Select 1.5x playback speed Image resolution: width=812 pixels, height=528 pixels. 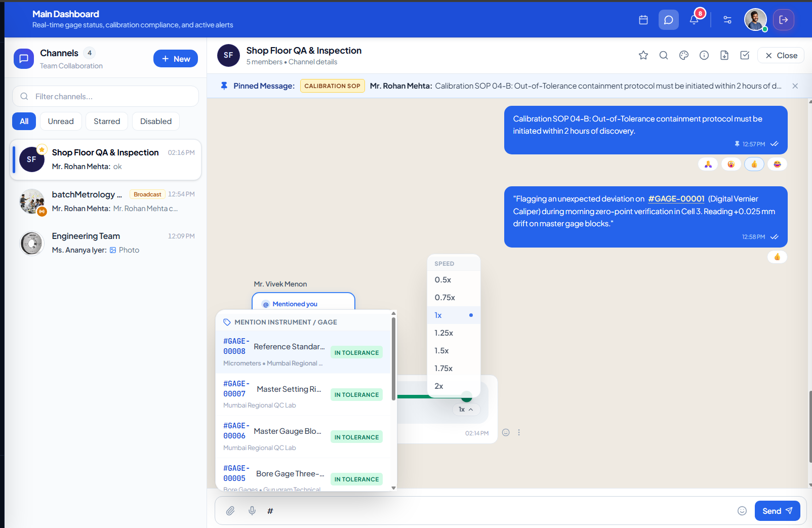point(454,351)
